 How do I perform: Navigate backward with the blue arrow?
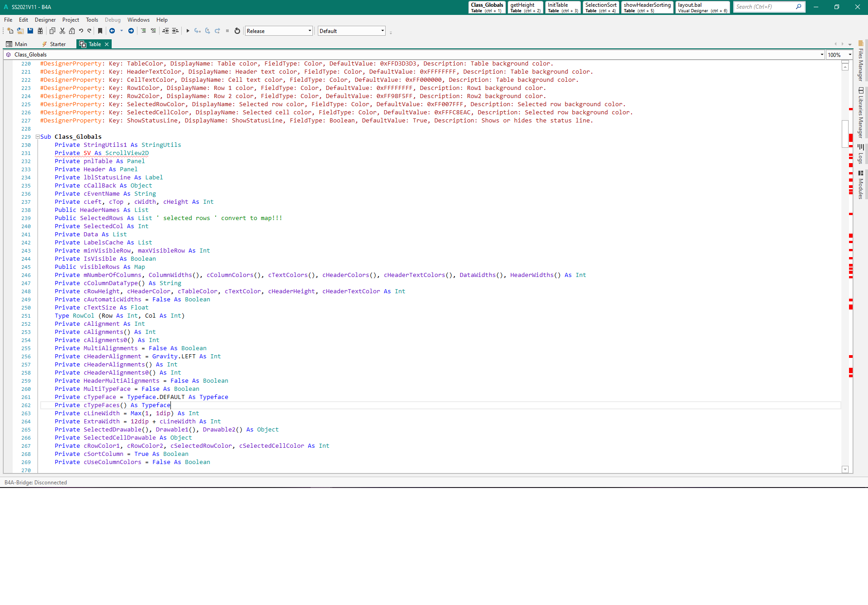112,31
